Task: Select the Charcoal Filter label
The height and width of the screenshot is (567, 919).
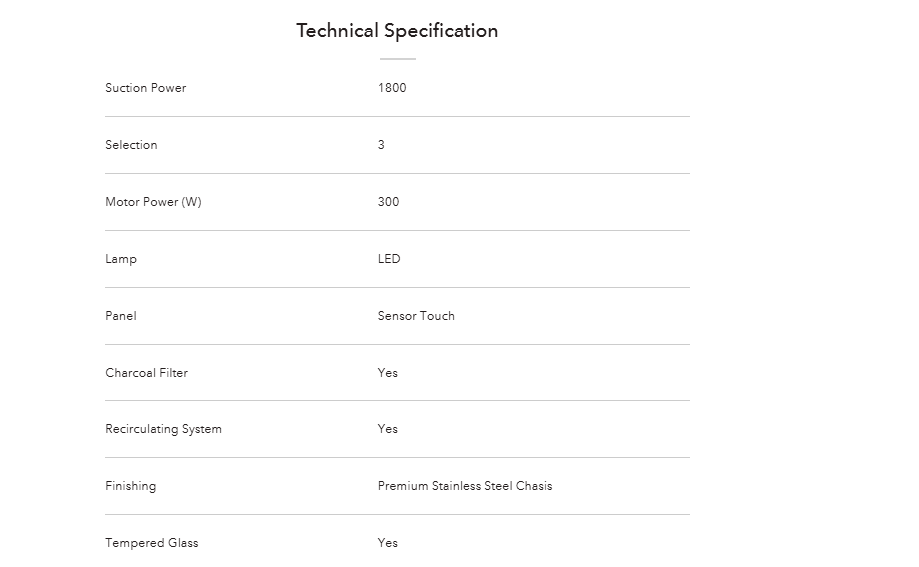Action: [147, 373]
